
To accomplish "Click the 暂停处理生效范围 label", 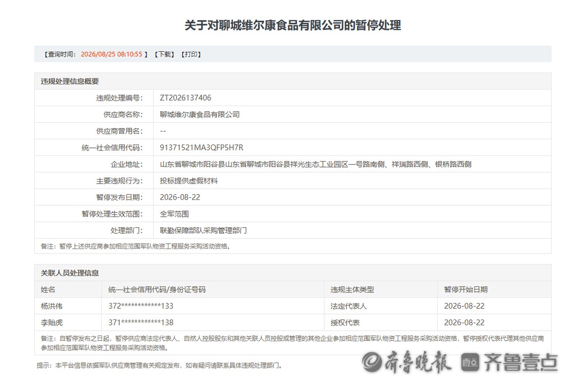I will [x=112, y=214].
